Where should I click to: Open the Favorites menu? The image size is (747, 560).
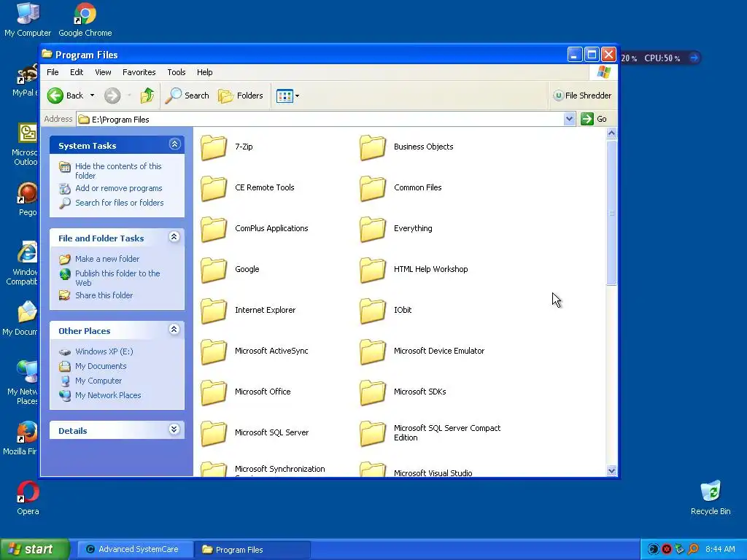(x=139, y=72)
